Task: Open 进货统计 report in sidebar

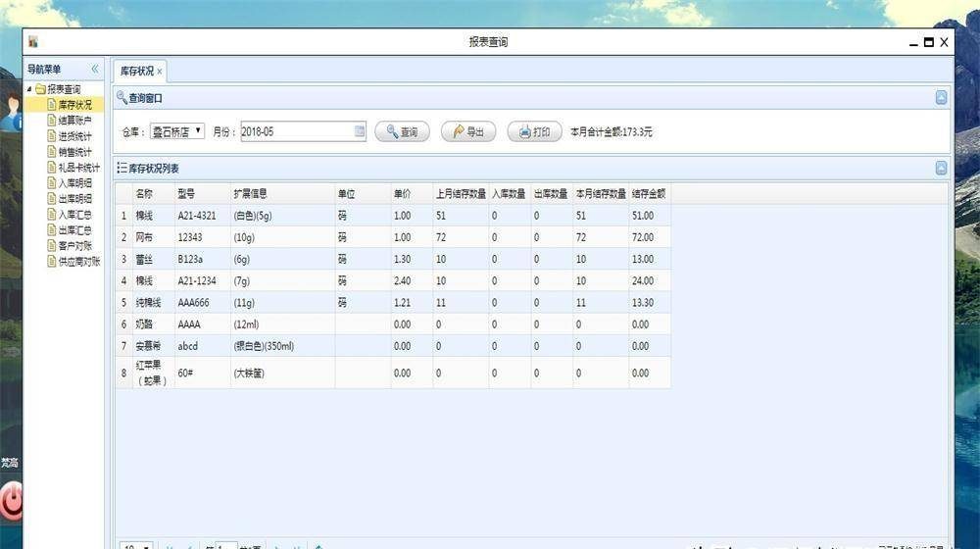Action: (x=74, y=135)
